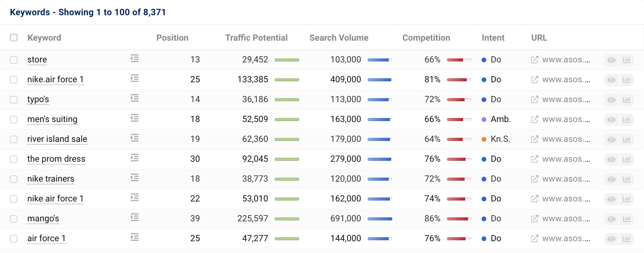The image size is (644, 253).
Task: Open SERP details icon for nike air force 1
Action: pyautogui.click(x=135, y=197)
